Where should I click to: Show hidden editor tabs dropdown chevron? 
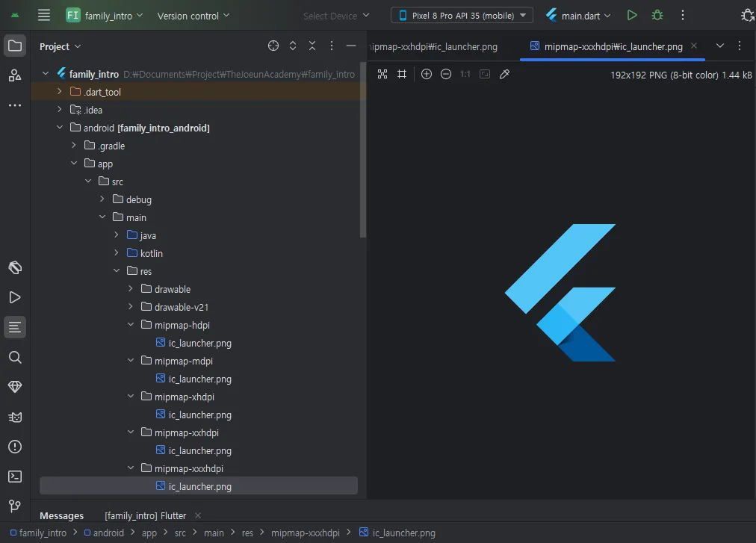720,46
